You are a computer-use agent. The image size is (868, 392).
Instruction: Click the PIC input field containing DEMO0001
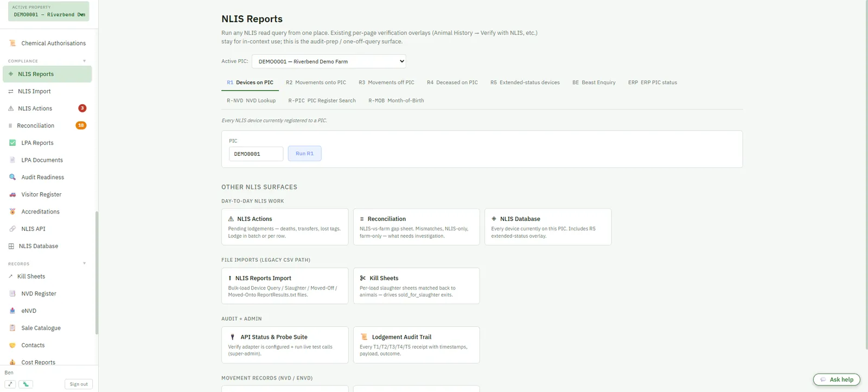(x=256, y=154)
